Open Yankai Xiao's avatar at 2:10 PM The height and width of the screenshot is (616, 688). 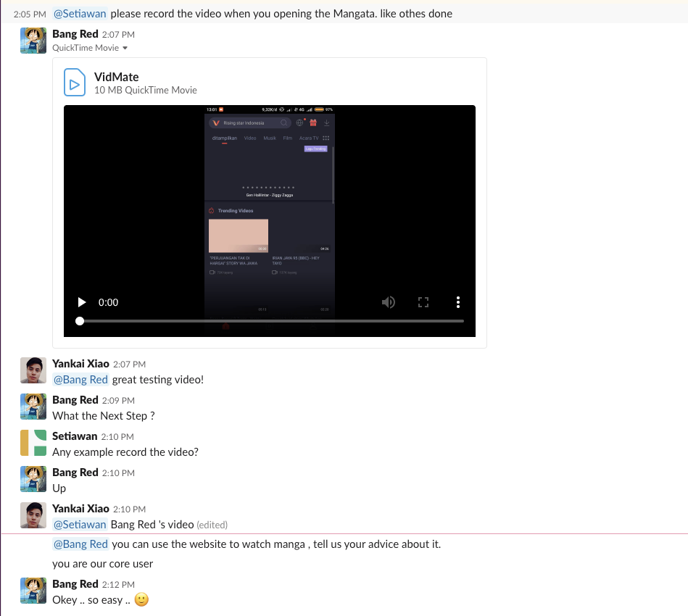pyautogui.click(x=33, y=515)
